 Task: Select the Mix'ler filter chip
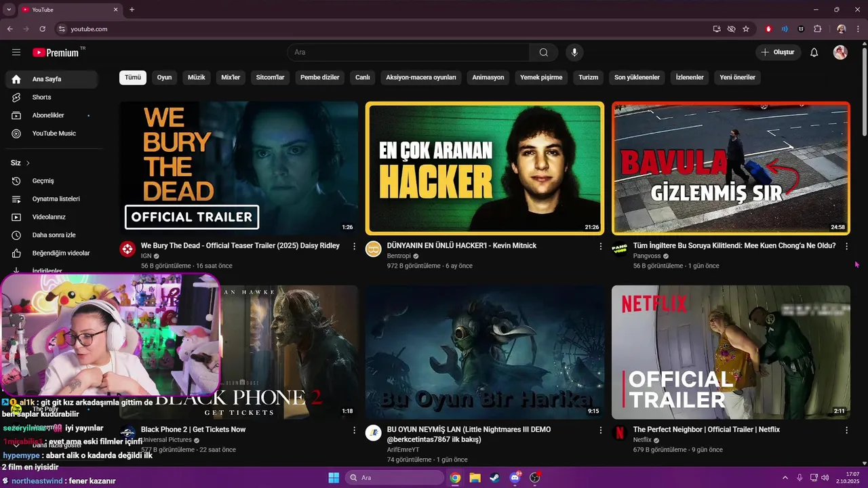click(x=231, y=77)
